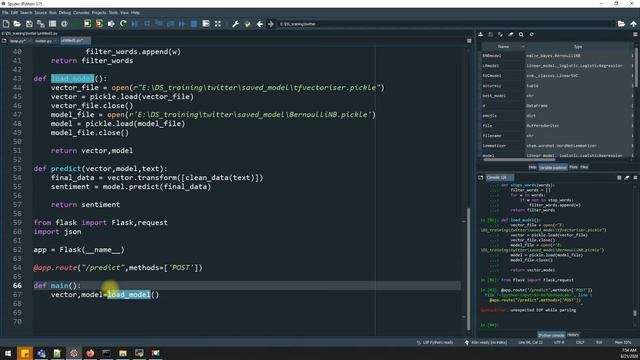Viewport: 640px width, 360px height.
Task: Click the working directory path field
Action: tap(446, 24)
